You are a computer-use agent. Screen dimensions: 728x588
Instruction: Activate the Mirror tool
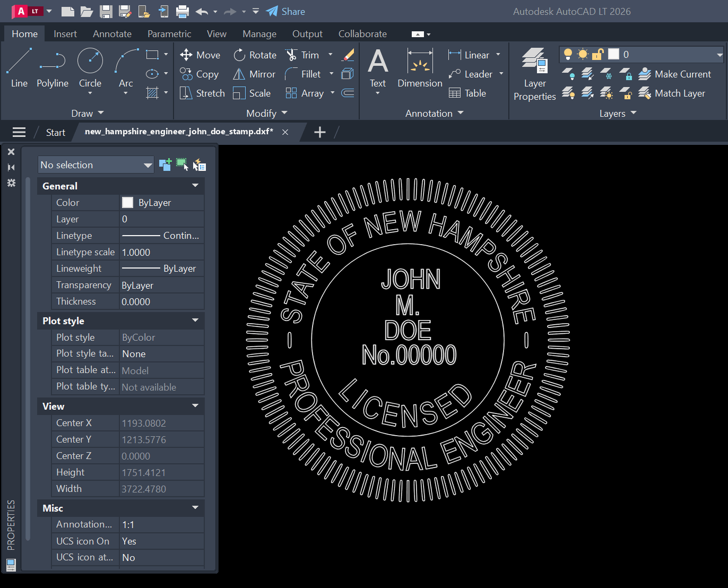click(x=254, y=74)
